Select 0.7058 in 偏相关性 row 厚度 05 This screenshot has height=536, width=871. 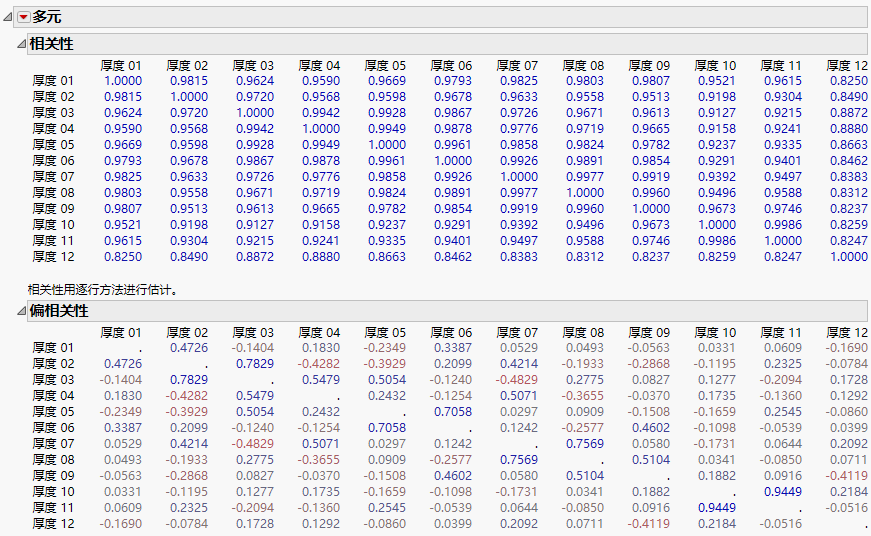tap(453, 412)
